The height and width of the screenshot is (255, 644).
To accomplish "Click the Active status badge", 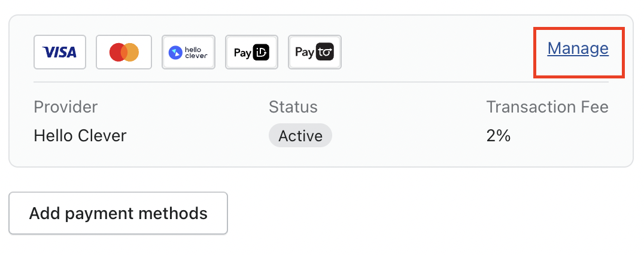I will (x=300, y=136).
